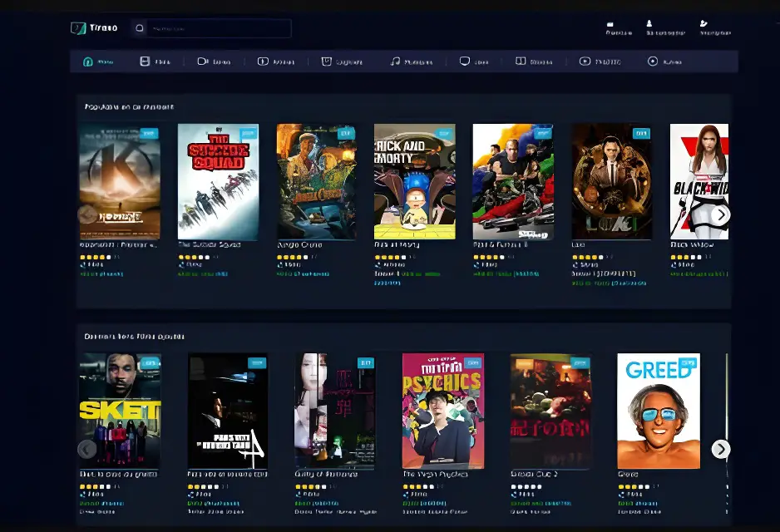Click the site logo in the header
780x532 pixels.
pos(94,27)
